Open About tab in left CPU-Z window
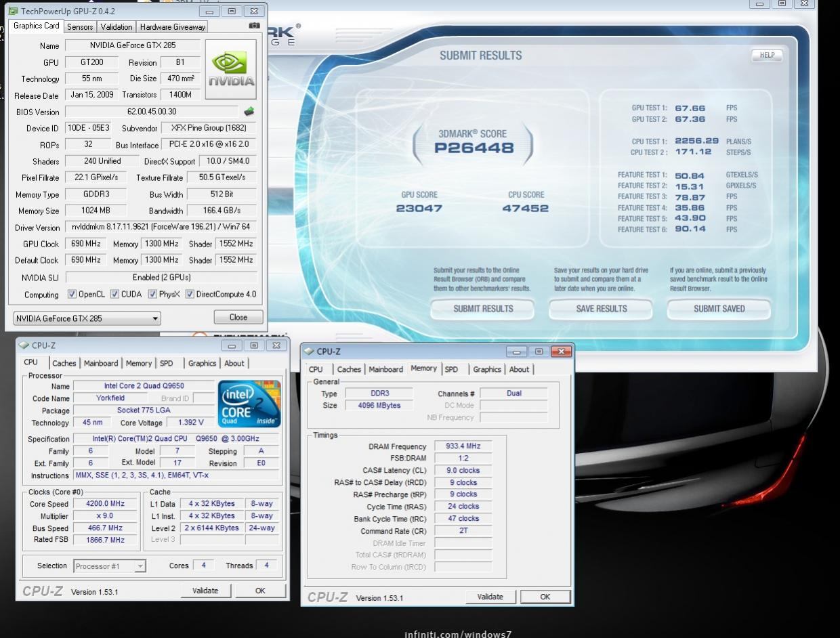This screenshot has height=638, width=840. pos(234,364)
